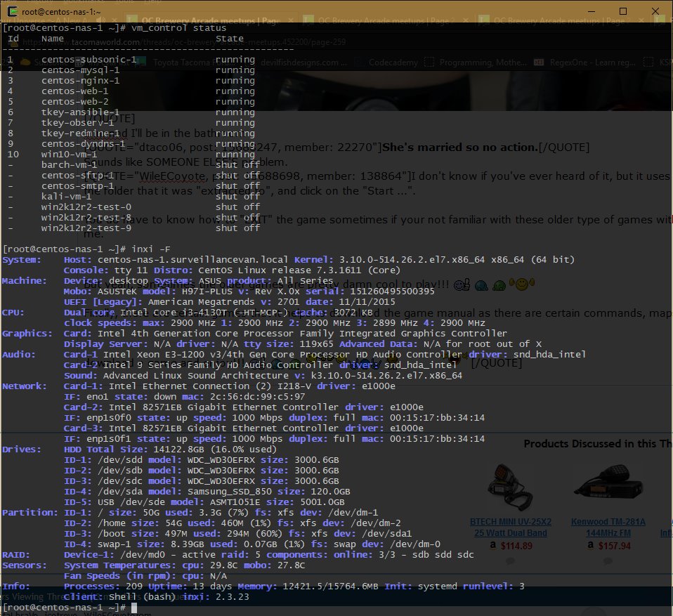Click the terminal cursor at the last prompt

point(134,608)
